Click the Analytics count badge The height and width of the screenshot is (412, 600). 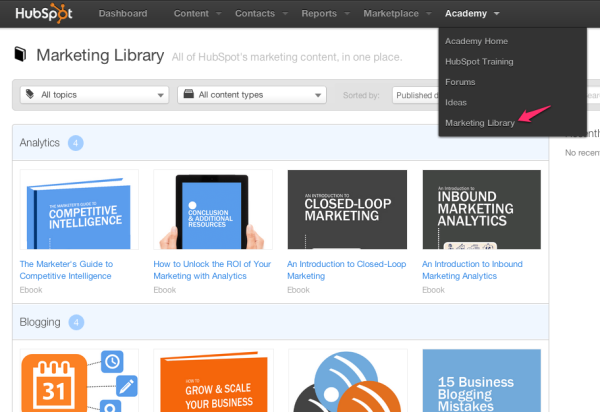(76, 143)
